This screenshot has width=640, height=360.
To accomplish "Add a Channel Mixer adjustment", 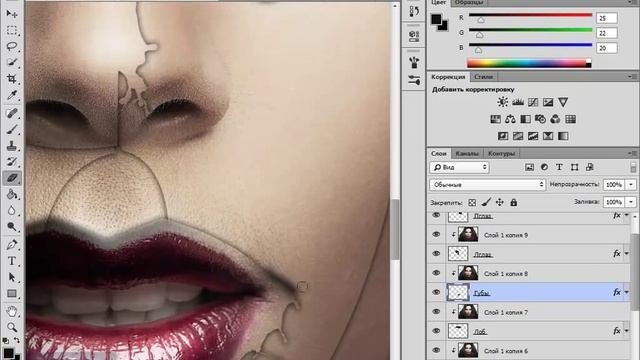I will pyautogui.click(x=556, y=119).
